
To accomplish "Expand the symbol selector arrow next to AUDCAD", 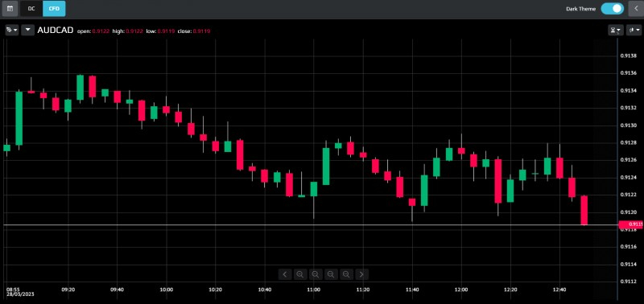I will [x=28, y=31].
